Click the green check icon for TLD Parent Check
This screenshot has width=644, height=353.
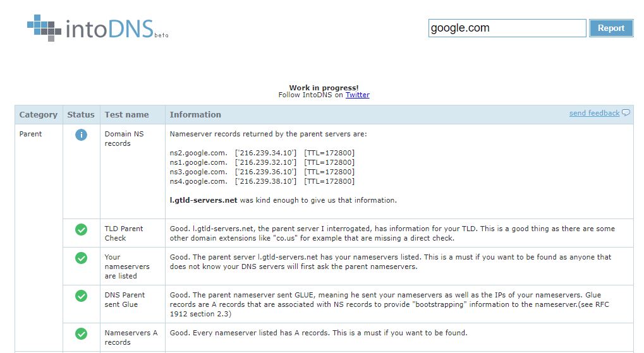tap(82, 229)
